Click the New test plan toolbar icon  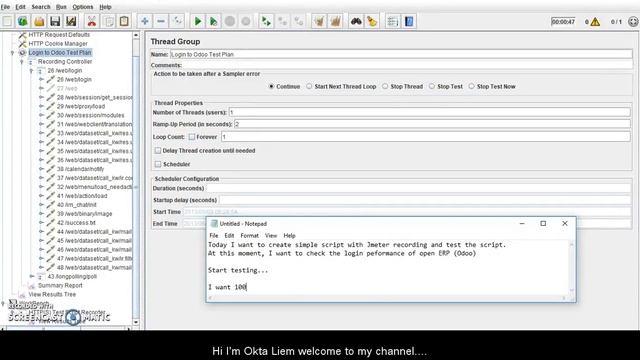[x=7, y=21]
